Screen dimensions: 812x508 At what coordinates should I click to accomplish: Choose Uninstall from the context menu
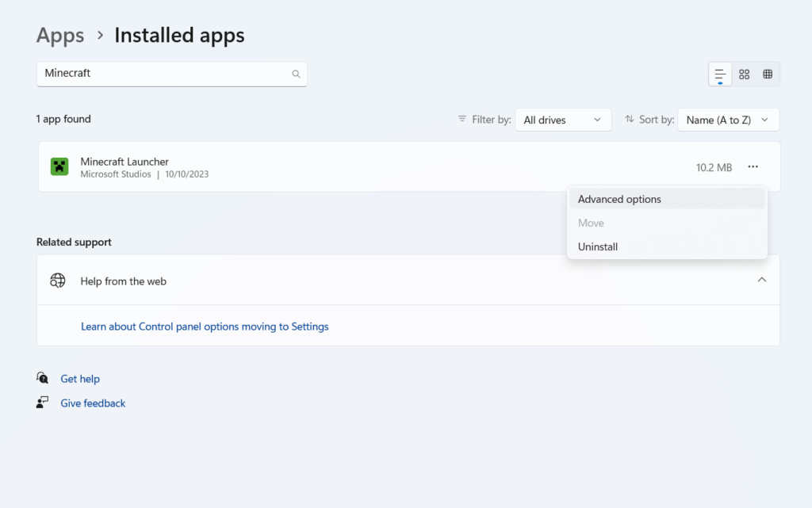597,246
